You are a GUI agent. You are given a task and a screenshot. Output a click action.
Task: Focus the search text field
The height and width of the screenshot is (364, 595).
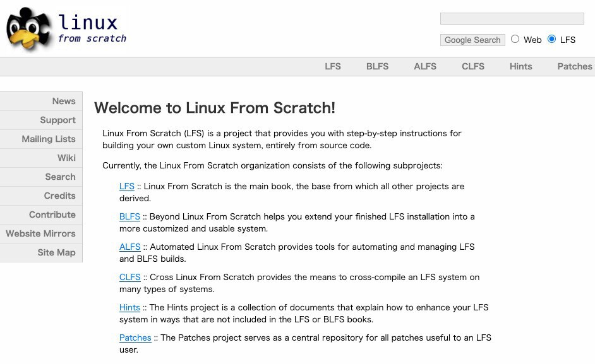[x=512, y=19]
